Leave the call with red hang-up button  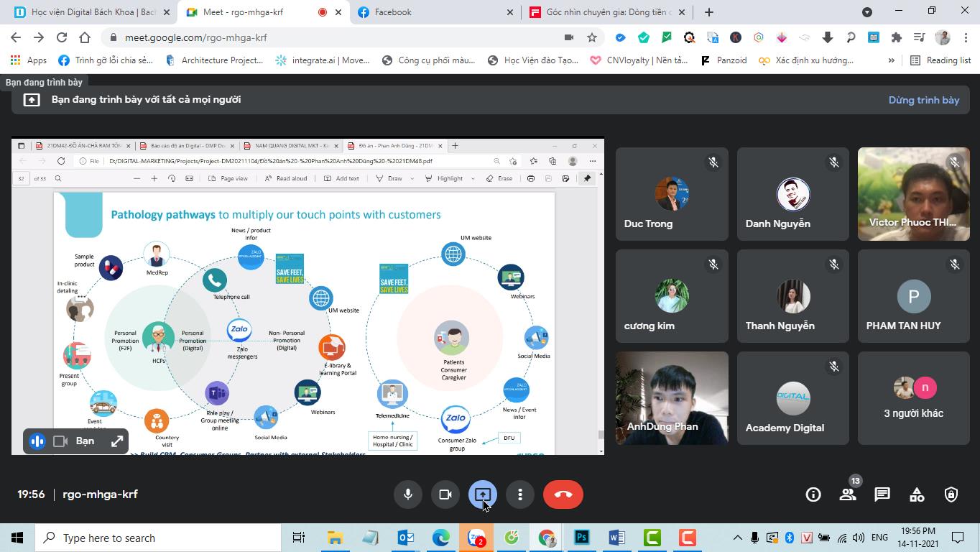tap(563, 494)
